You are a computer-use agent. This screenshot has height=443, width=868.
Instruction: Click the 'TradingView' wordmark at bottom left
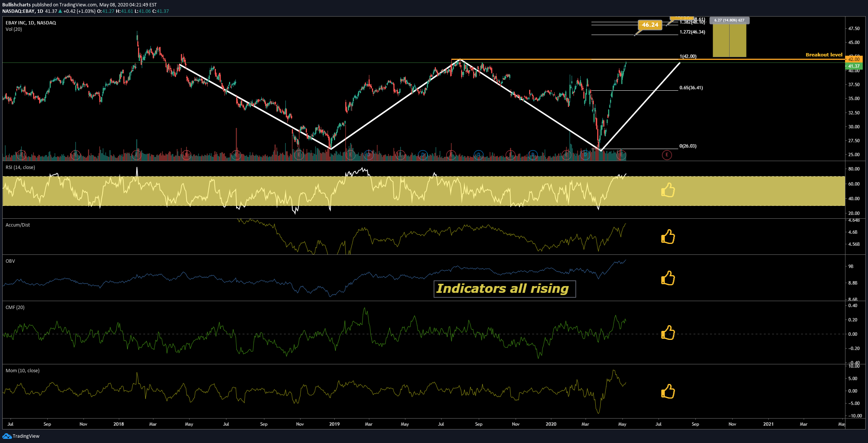(26, 436)
